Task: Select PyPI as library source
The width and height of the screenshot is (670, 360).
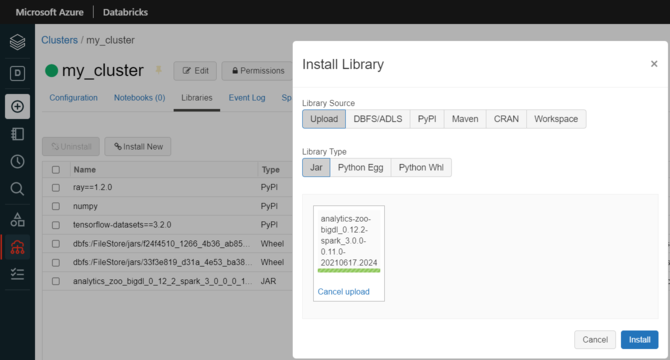Action: pos(427,119)
